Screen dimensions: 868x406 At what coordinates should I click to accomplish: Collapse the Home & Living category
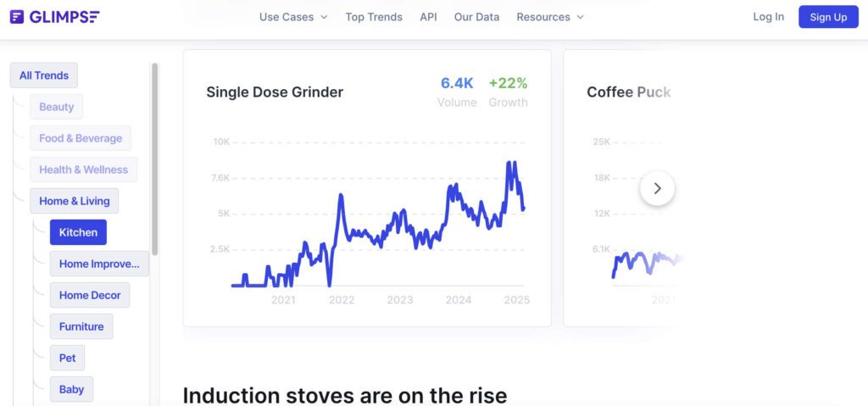pos(75,201)
